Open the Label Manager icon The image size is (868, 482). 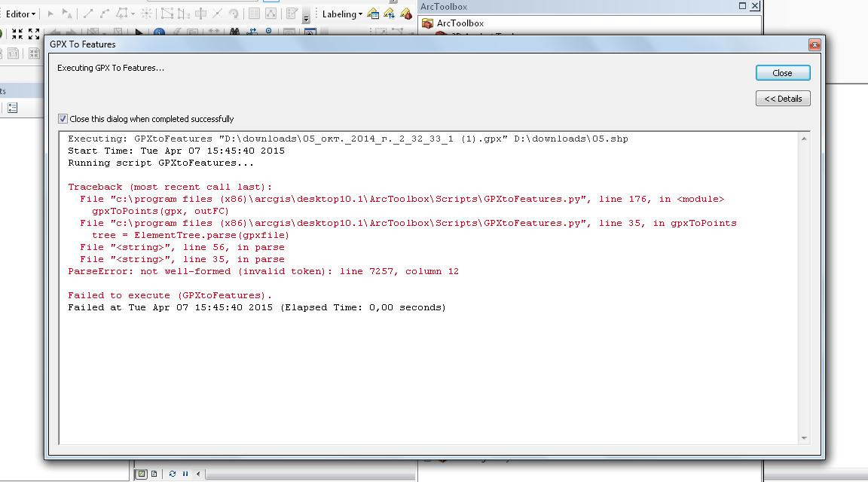pyautogui.click(x=373, y=14)
